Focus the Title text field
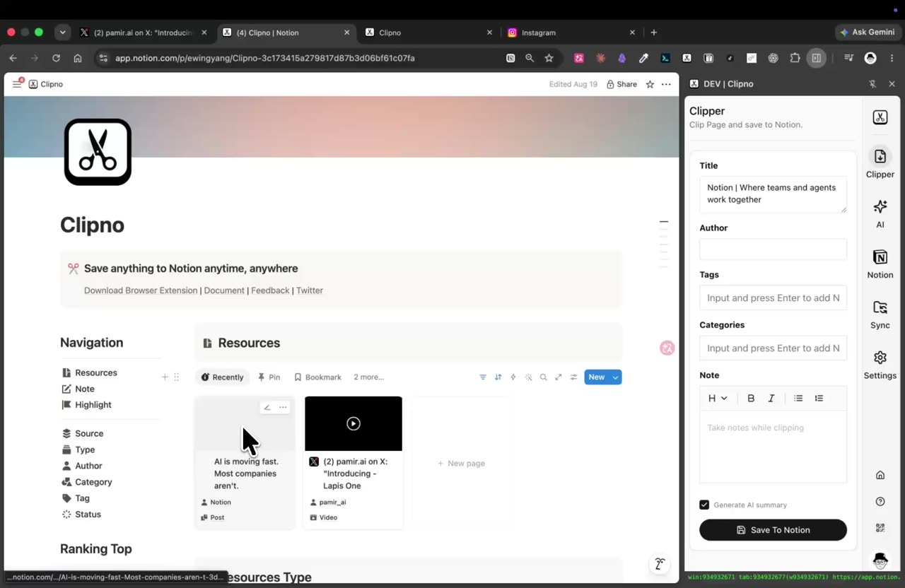The width and height of the screenshot is (905, 588). [x=773, y=194]
